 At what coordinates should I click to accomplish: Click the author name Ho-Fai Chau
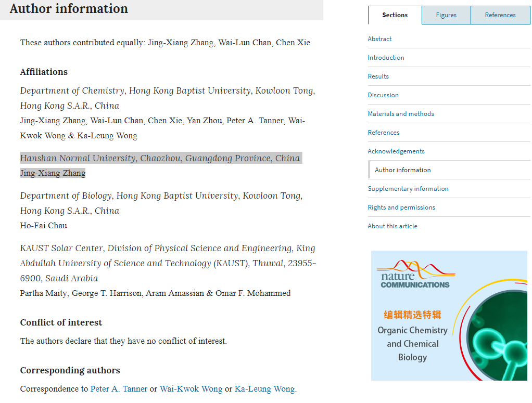pos(43,225)
